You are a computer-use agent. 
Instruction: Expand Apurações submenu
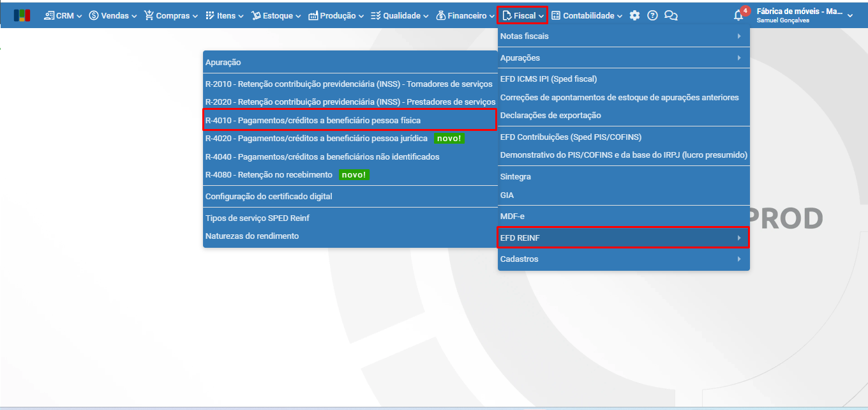click(x=624, y=58)
